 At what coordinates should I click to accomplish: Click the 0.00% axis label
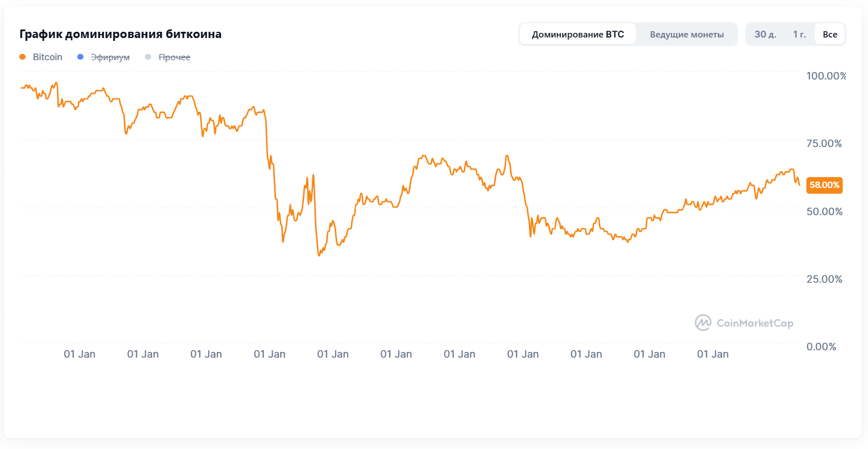click(x=821, y=346)
